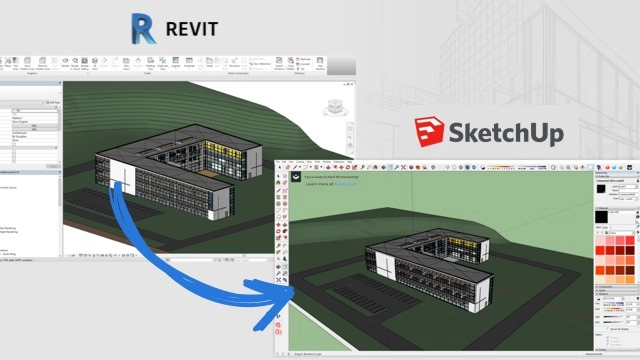Image resolution: width=640 pixels, height=360 pixels.
Task: Open SketchUp Camera menu
Action: pos(300,162)
